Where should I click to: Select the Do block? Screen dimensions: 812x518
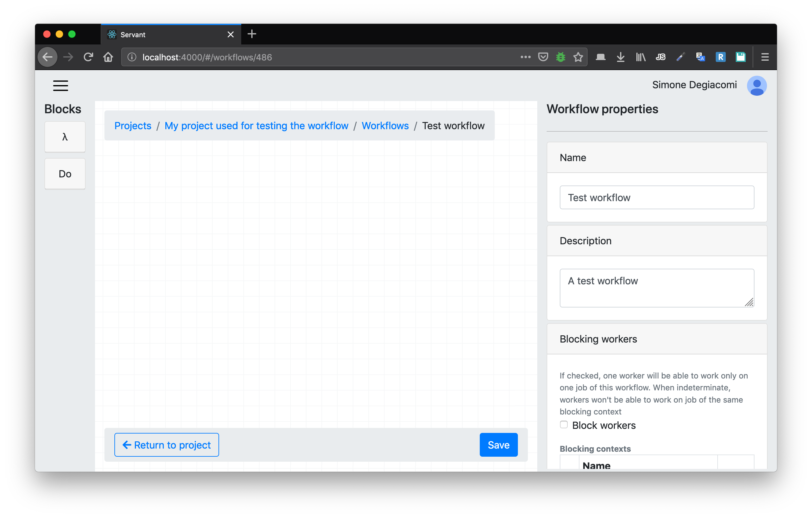point(65,174)
